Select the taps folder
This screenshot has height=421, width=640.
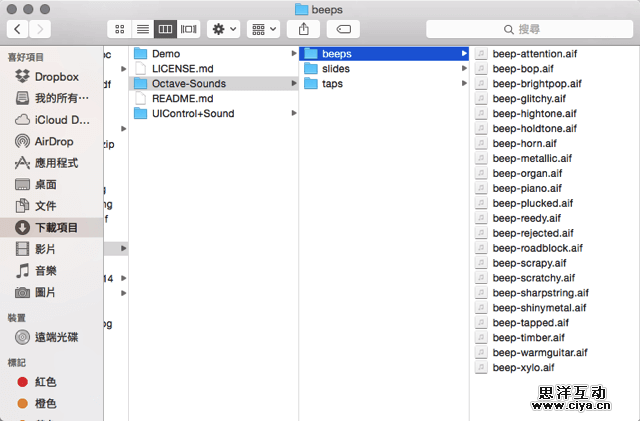coord(332,83)
